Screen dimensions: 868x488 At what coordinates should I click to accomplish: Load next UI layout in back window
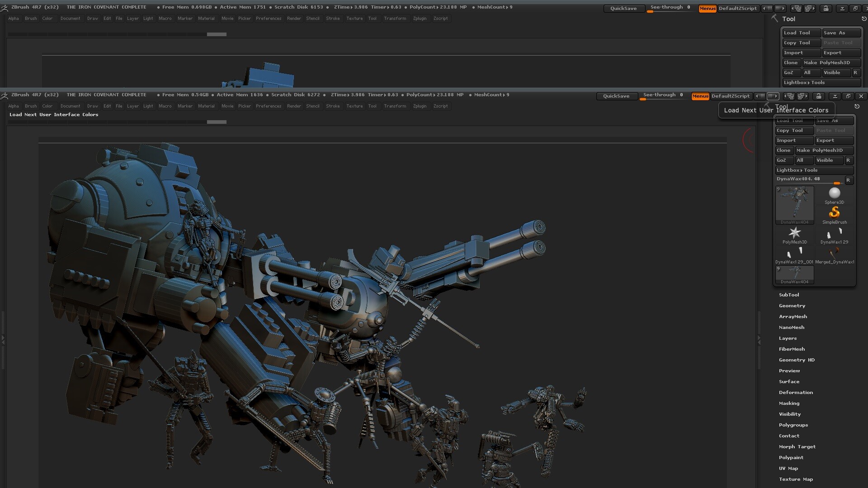[x=810, y=9]
